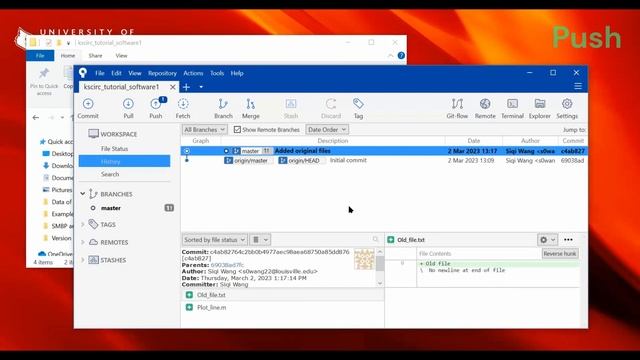Open the View menu in Sourcetree
Screen dimensions: 640x360
135,73
